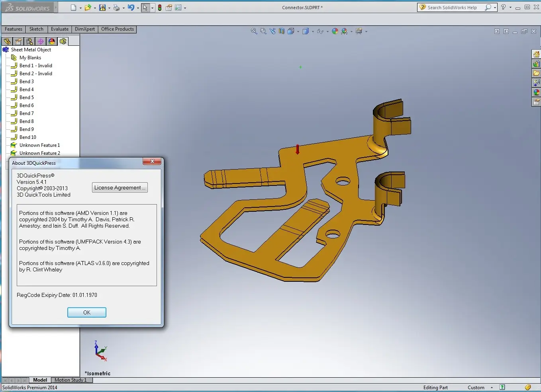
Task: Click the Save icon with warning sign
Action: tap(102, 8)
